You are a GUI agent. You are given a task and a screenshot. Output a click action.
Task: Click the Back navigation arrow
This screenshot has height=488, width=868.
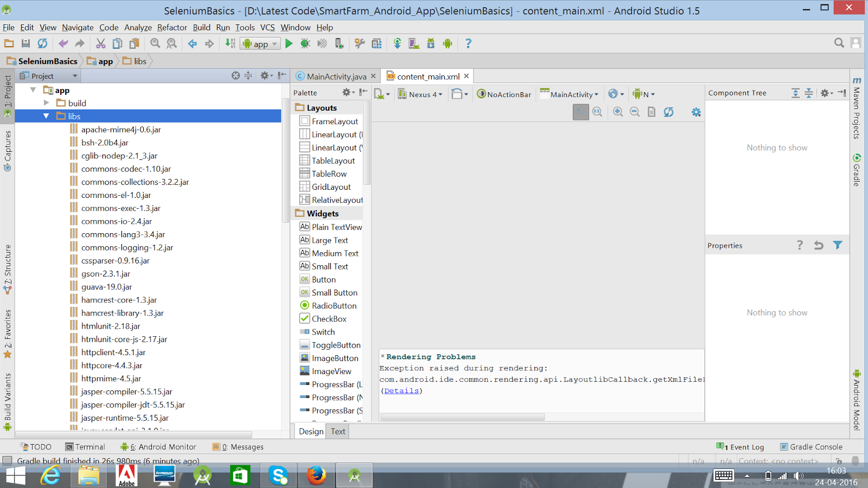coord(193,43)
